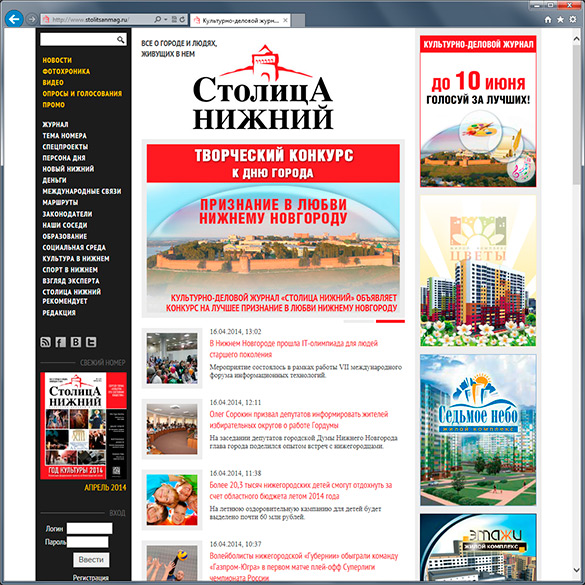Open the Промо menu item

click(x=53, y=105)
